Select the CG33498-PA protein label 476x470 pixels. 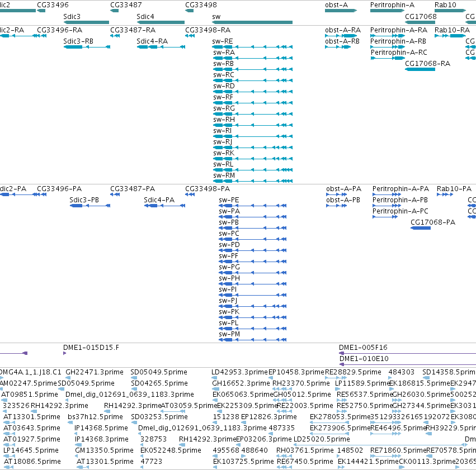(208, 189)
